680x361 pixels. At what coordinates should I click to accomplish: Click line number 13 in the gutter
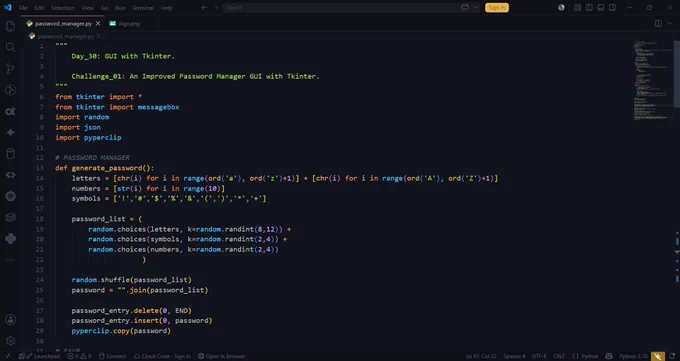39,168
